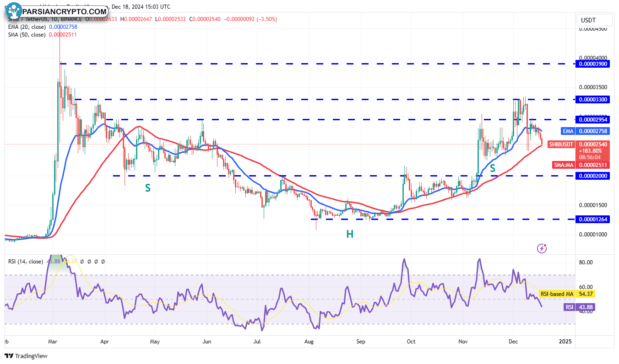Screen dimensions: 619x364
Task: Click the 2025 label on time axis
Action: tap(565, 341)
